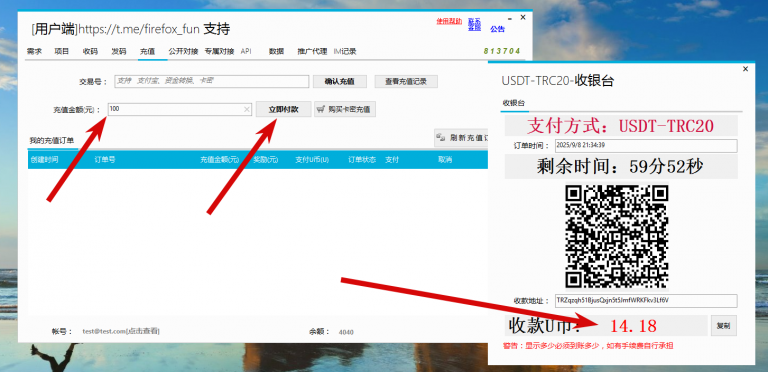This screenshot has width=768, height=372.
Task: Clear the recharge amount with the X icon
Action: point(247,110)
